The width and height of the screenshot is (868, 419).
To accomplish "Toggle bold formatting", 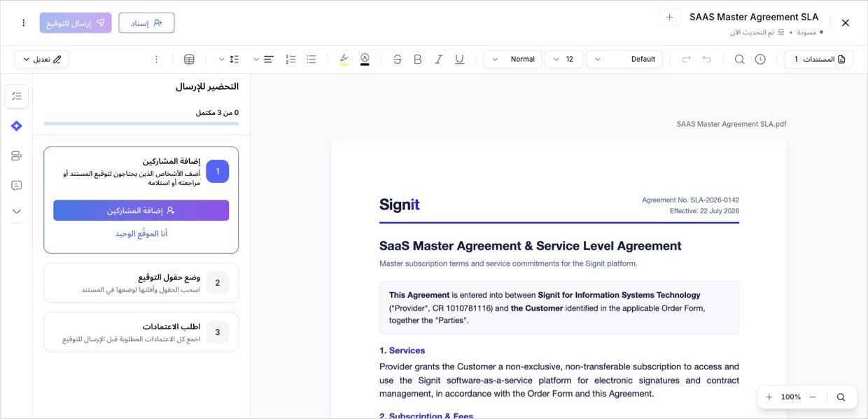I will [x=418, y=60].
